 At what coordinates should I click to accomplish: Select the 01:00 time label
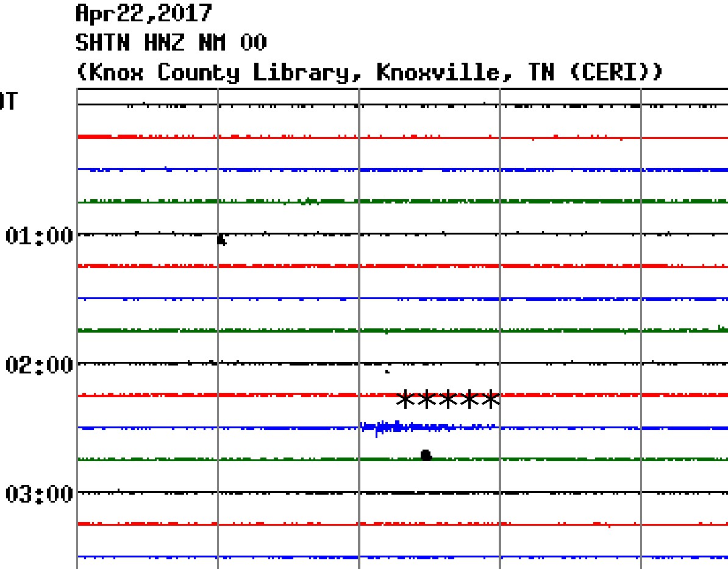pyautogui.click(x=39, y=235)
